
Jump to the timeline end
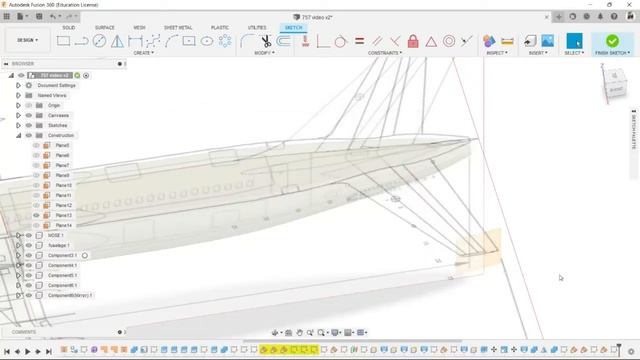49,351
